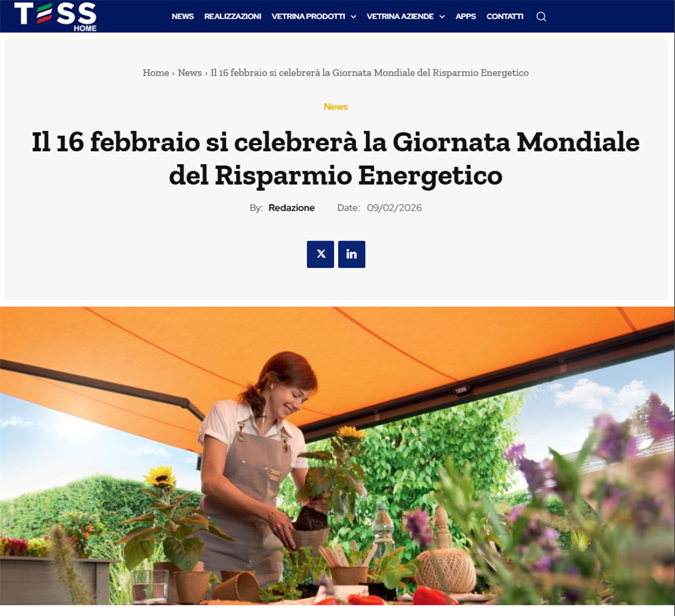Open the Contatti page
This screenshot has width=675, height=616.
click(x=505, y=16)
